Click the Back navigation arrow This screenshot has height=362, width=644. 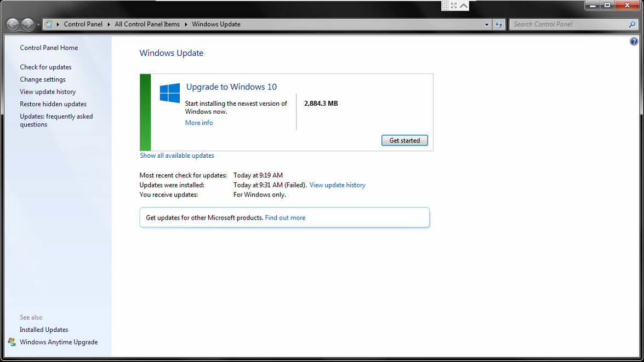[13, 25]
